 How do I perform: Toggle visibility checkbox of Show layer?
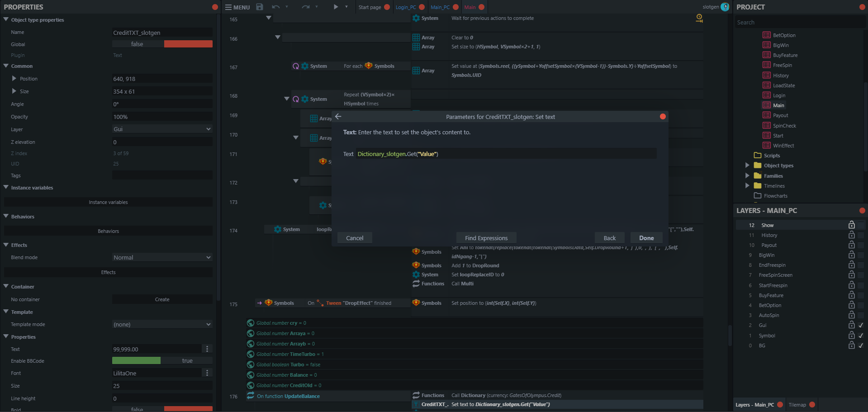861,225
